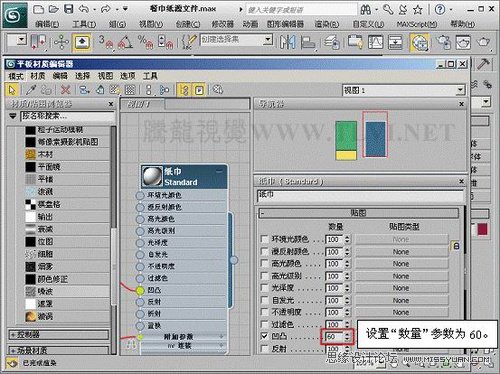This screenshot has width=500, height=374.
Task: Click the None map button for 高光颜色
Action: pyautogui.click(x=402, y=264)
